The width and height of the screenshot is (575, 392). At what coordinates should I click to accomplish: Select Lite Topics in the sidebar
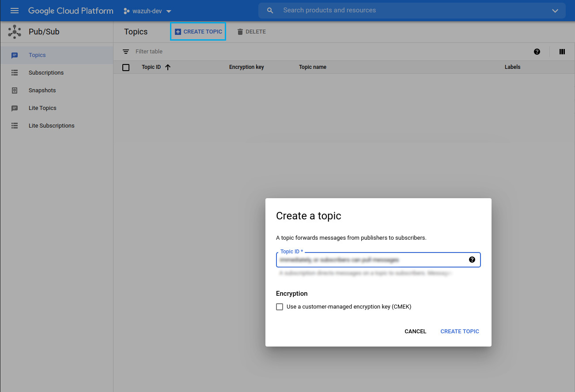point(42,108)
